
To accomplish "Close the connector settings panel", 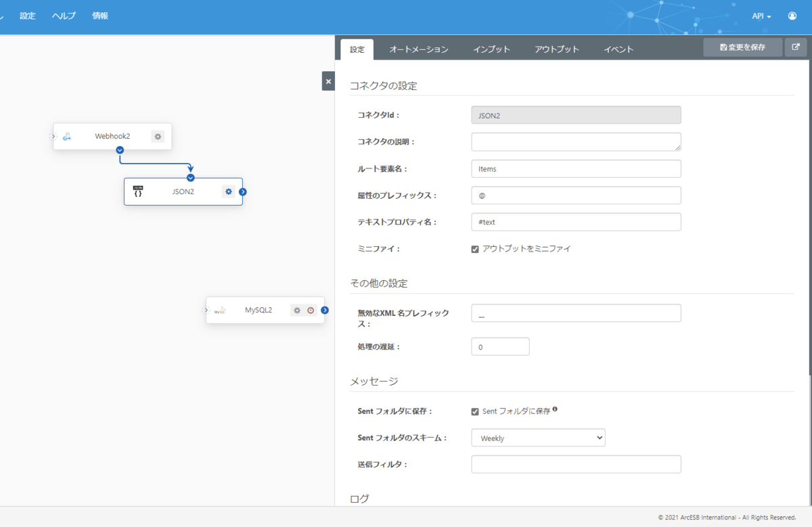I will pos(328,81).
